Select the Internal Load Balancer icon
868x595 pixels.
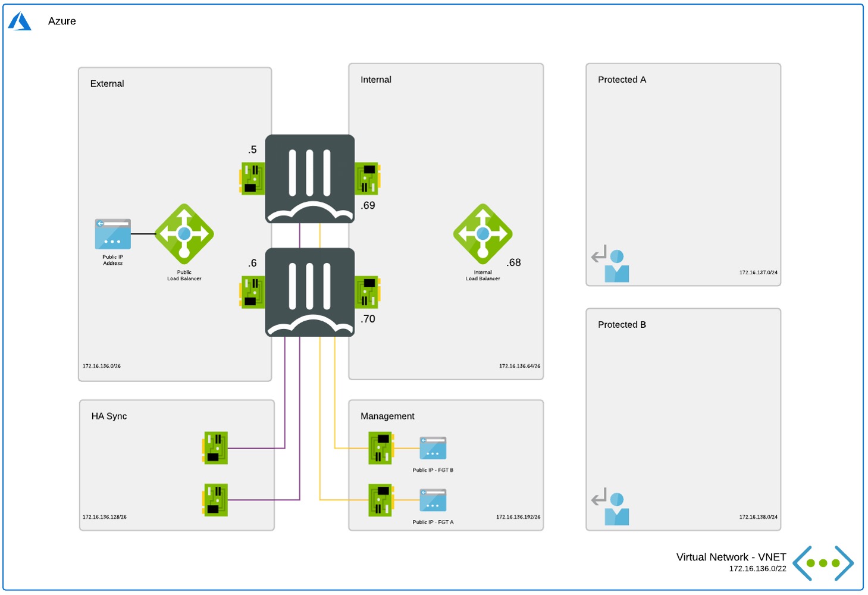click(483, 234)
